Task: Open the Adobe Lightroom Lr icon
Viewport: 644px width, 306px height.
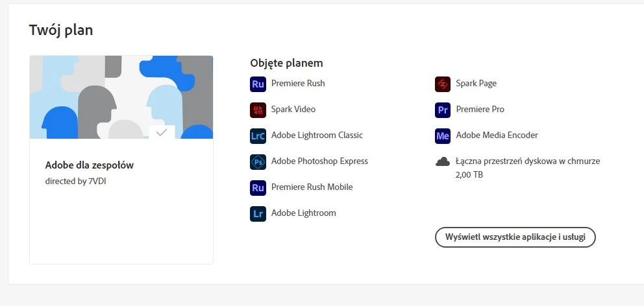Action: pos(258,214)
